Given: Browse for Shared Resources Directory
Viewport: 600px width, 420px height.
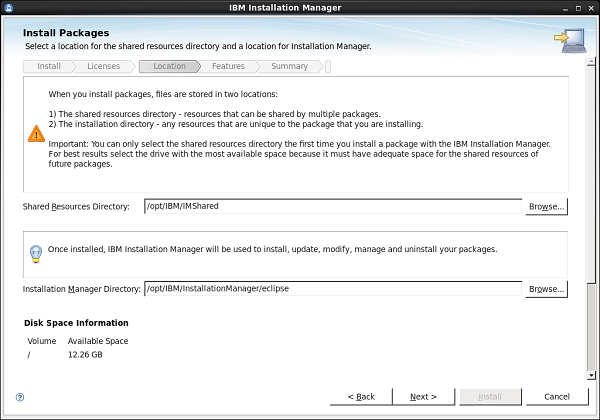Looking at the screenshot, I should pyautogui.click(x=546, y=207).
